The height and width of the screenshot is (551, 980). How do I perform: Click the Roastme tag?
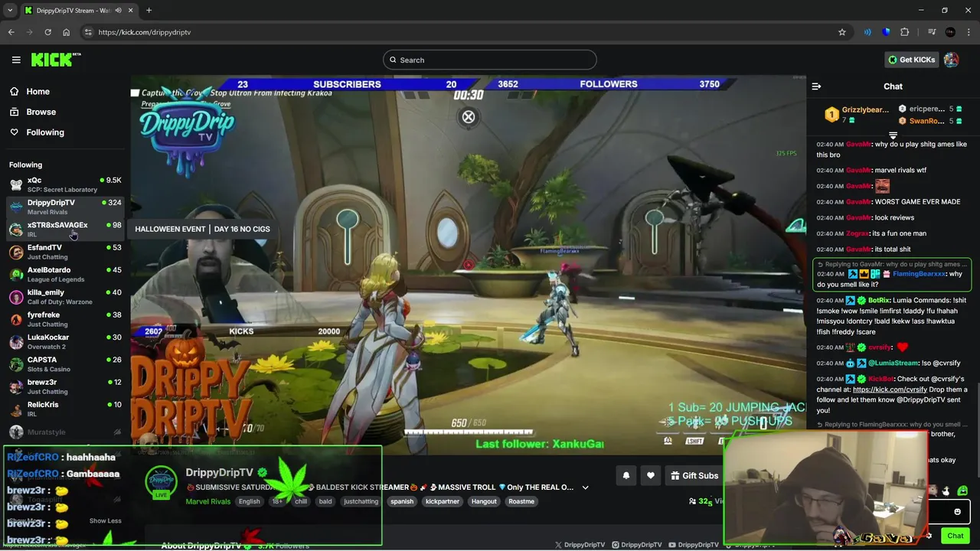[521, 501]
